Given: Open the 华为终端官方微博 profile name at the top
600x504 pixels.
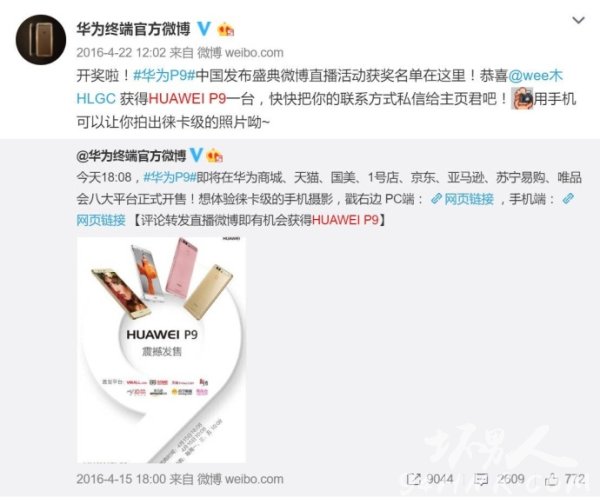Looking at the screenshot, I should point(133,29).
